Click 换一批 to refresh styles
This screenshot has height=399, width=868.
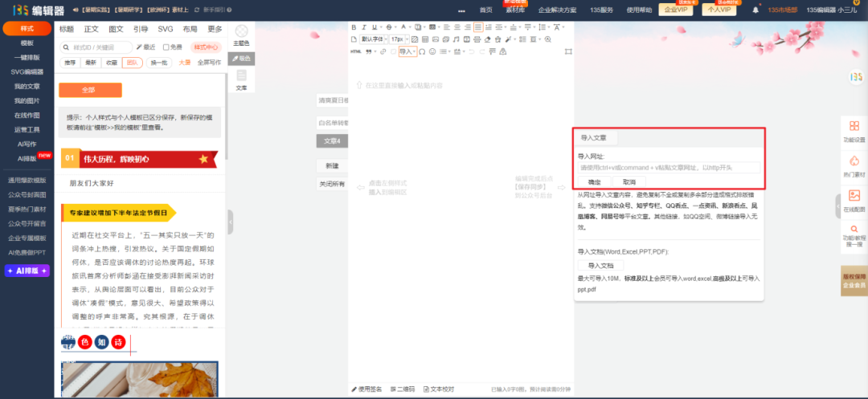point(159,63)
